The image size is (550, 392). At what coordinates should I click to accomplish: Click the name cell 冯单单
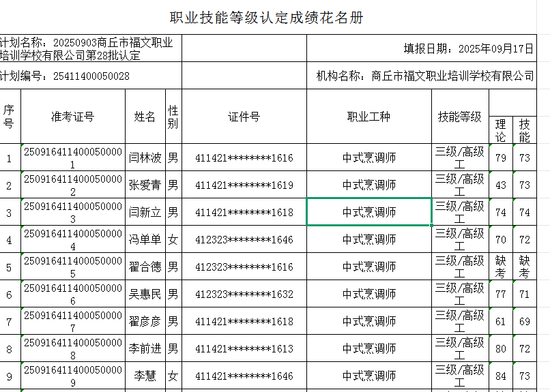145,240
